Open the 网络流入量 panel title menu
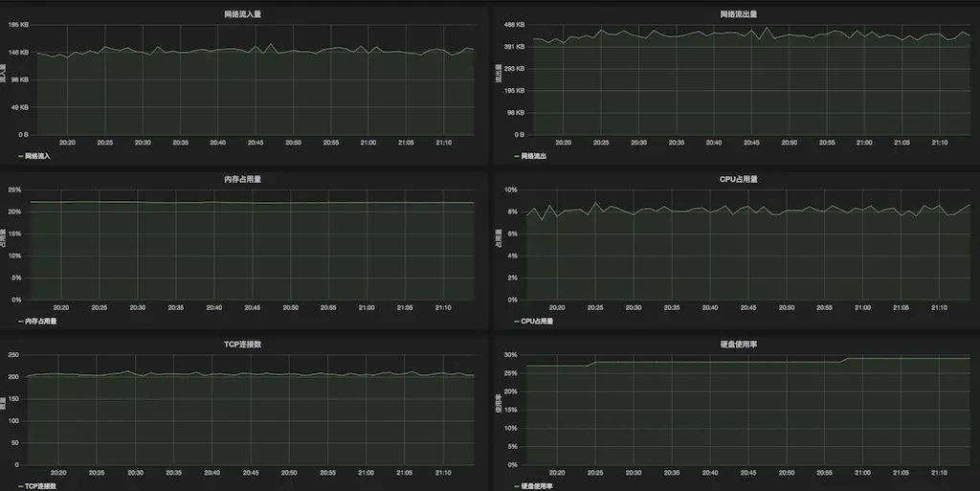980x491 pixels. [x=242, y=13]
